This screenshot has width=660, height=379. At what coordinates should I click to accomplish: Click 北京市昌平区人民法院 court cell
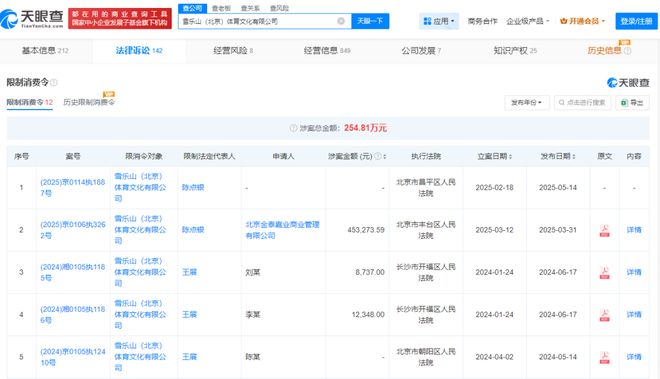click(x=426, y=187)
